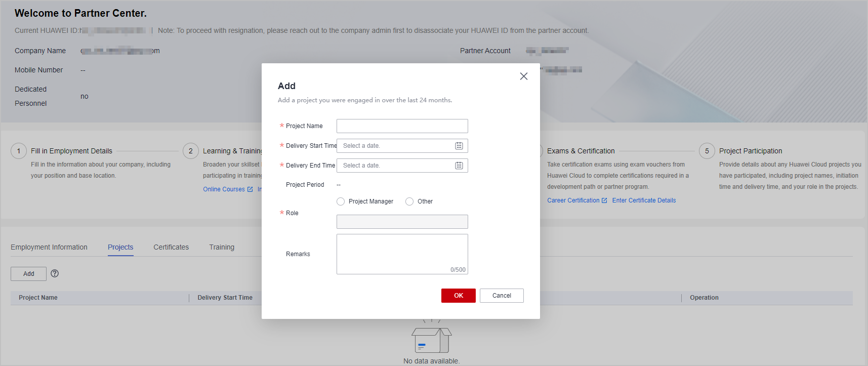Open the Online Courses link

[224, 189]
